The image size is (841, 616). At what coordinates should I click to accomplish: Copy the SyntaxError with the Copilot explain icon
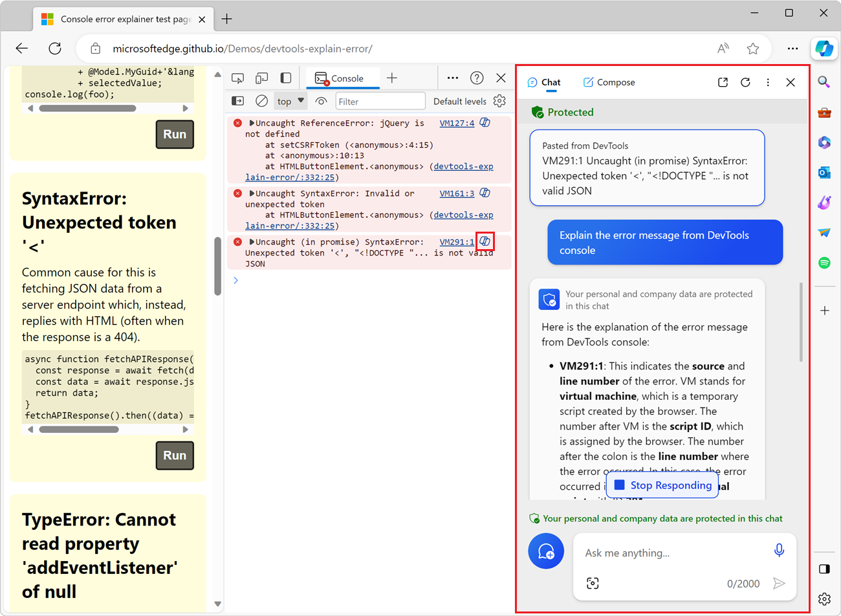pyautogui.click(x=485, y=241)
